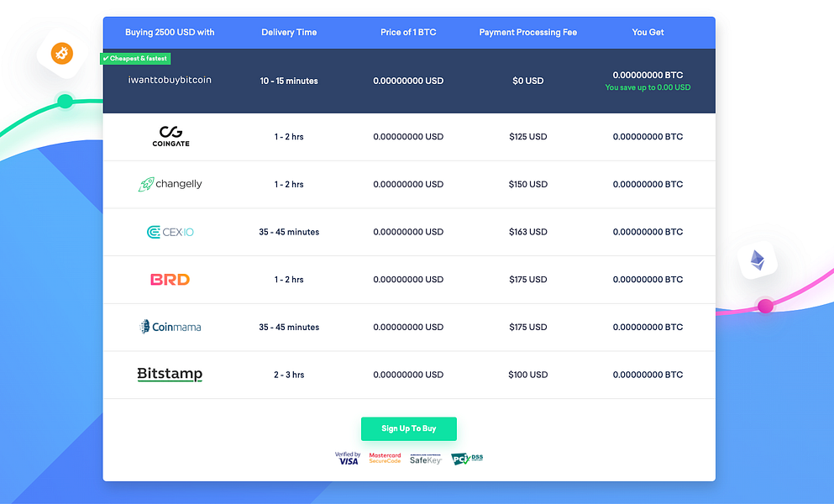The height and width of the screenshot is (504, 834).
Task: Click iwanttobuybitcoin's 0.00000000 BTC amount
Action: (x=648, y=75)
